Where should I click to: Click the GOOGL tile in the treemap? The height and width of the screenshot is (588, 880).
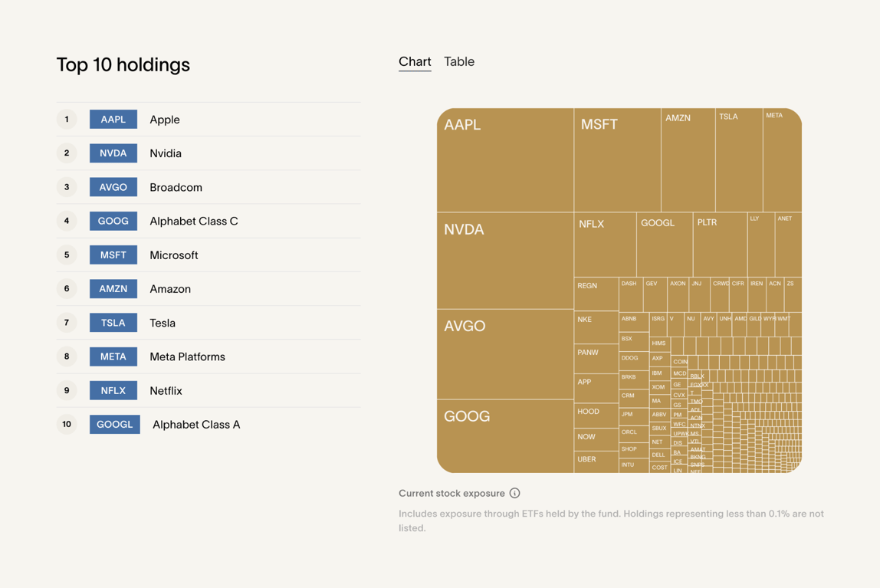[x=665, y=244]
